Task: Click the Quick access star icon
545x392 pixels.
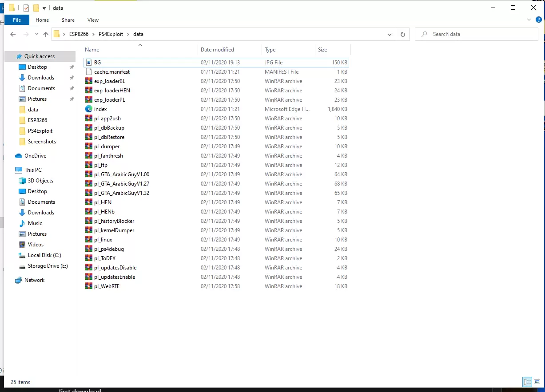Action: point(19,56)
